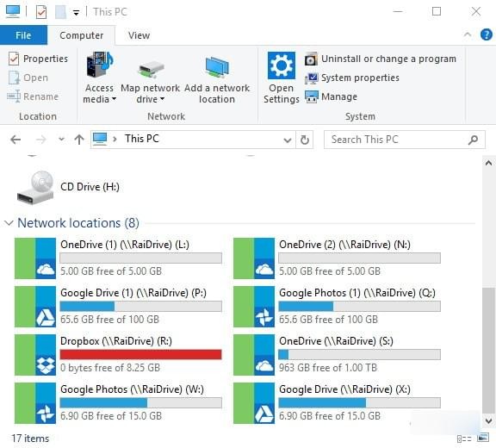Expand the address bar history dropdown
Image resolution: width=496 pixels, height=448 pixels.
click(x=288, y=140)
